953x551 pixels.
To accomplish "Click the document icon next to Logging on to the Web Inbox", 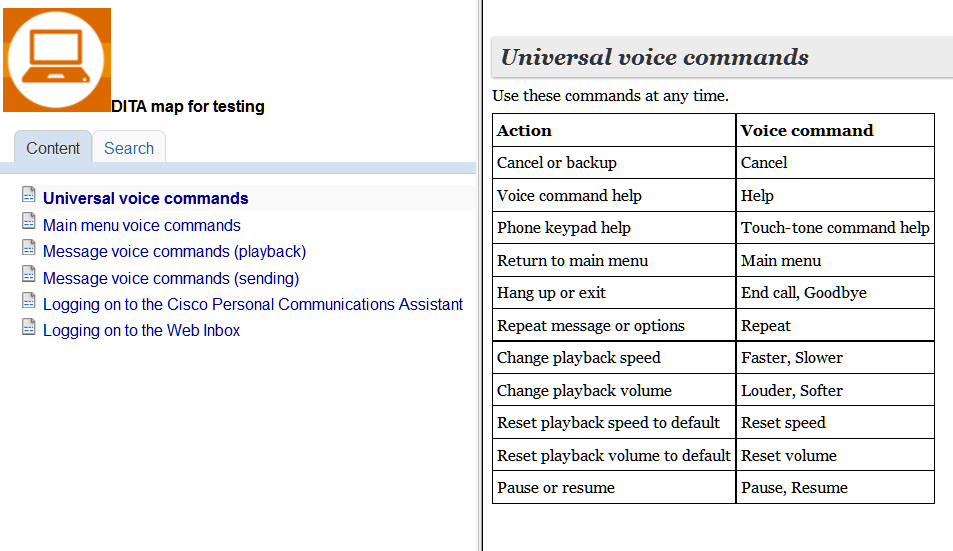I will [29, 326].
